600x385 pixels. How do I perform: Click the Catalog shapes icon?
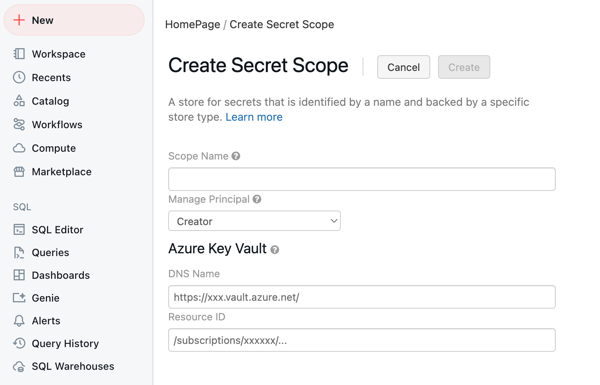(x=19, y=101)
